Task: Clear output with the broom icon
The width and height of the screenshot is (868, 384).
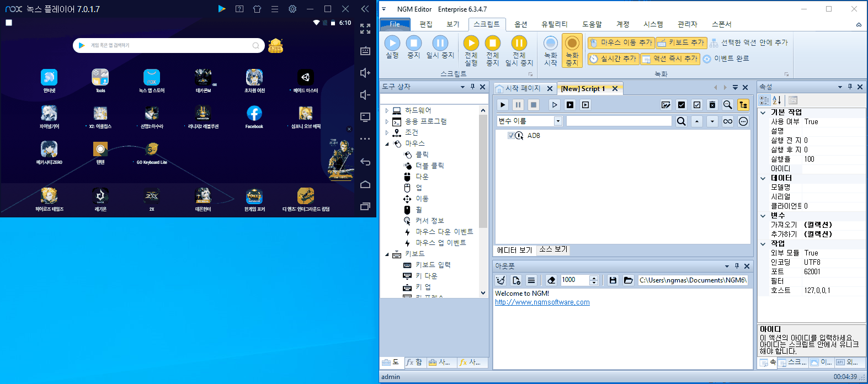Action: click(500, 280)
